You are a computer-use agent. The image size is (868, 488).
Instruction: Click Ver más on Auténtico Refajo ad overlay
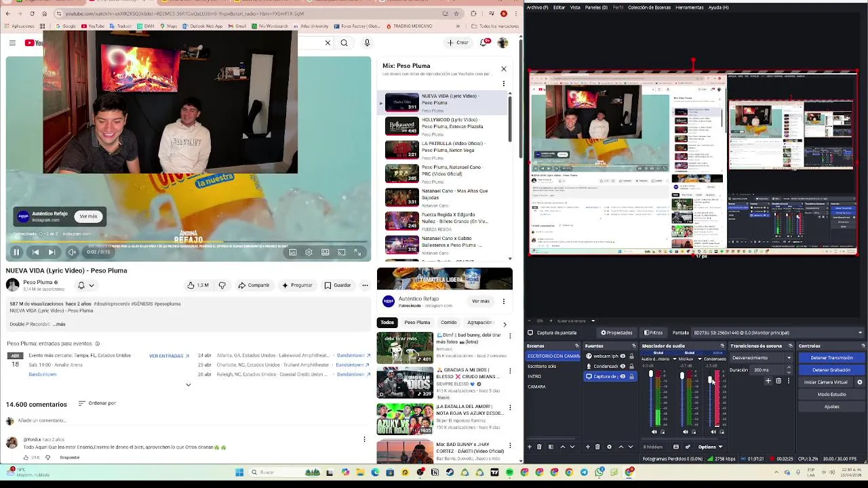[x=88, y=216]
